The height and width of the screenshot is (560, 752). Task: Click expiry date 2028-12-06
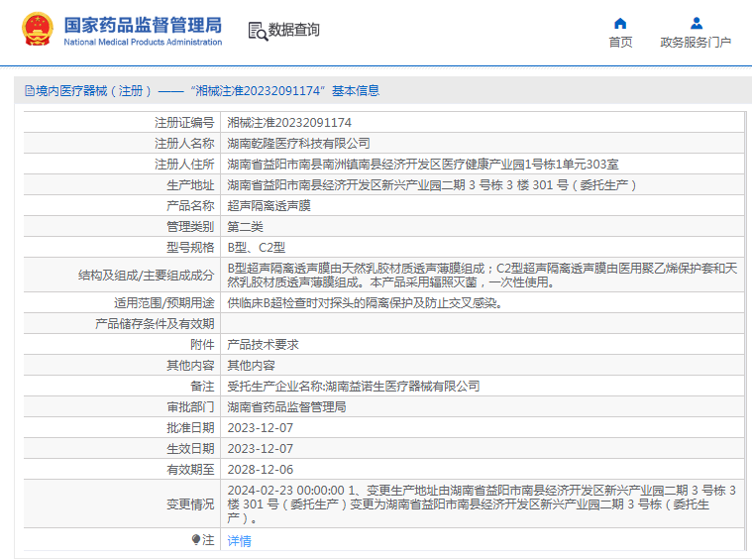260,469
